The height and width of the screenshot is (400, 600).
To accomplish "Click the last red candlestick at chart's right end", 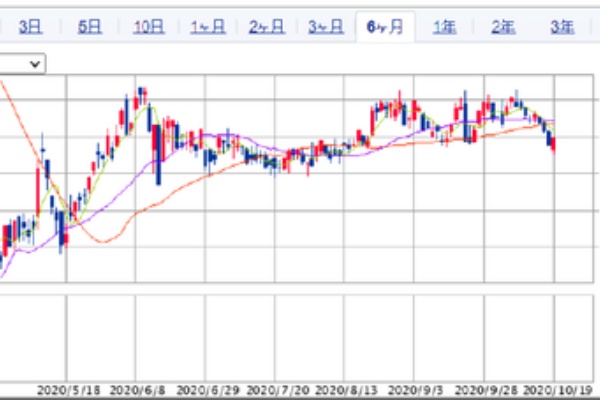I will (x=554, y=145).
